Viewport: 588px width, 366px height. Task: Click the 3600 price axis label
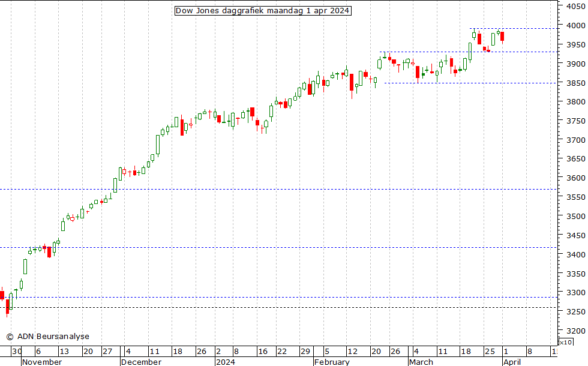click(576, 178)
